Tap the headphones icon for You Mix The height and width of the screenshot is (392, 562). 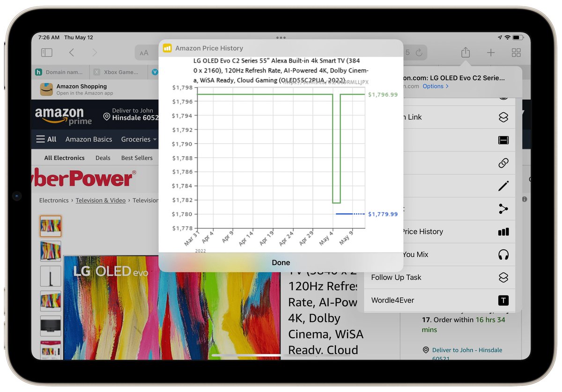(503, 254)
